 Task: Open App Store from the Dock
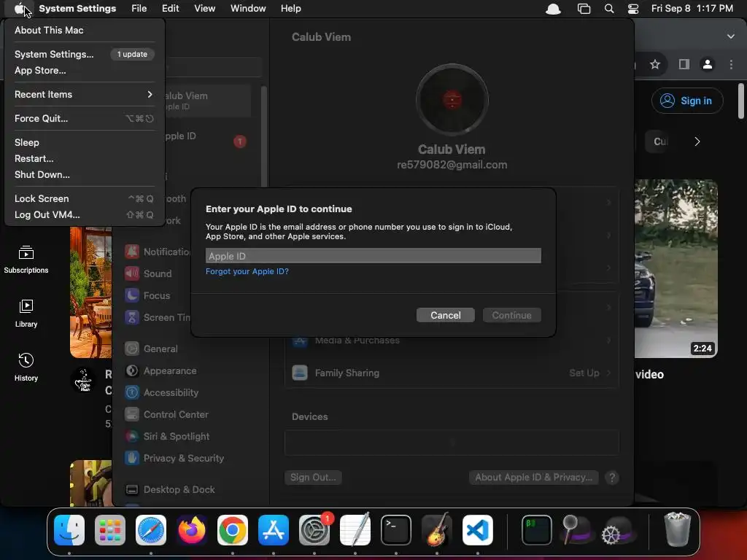coord(274,530)
